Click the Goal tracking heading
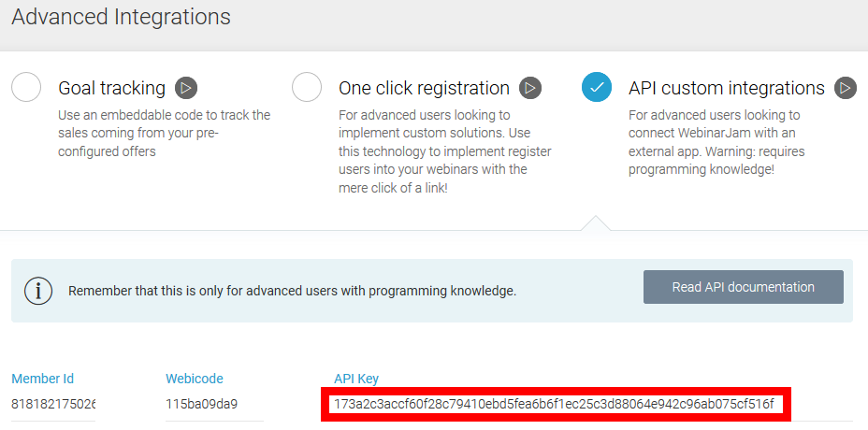This screenshot has height=430, width=868. 111,88
